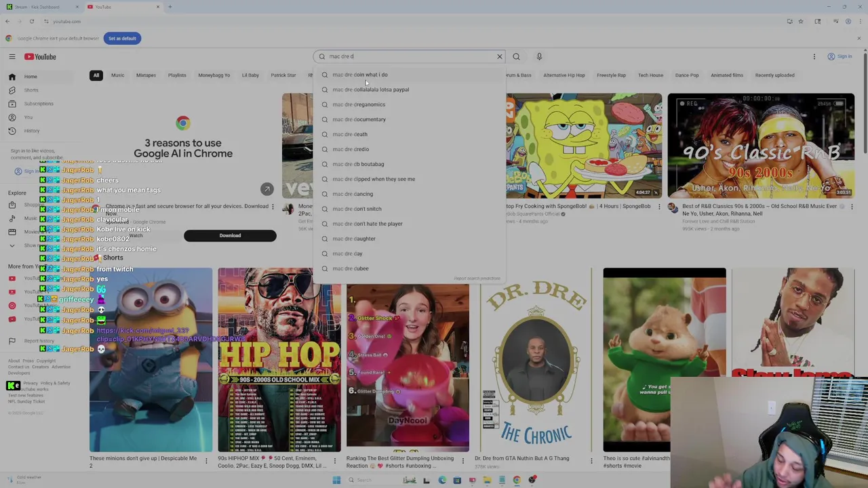Viewport: 868px width, 488px height.
Task: Open a new browser tab
Action: 170,7
